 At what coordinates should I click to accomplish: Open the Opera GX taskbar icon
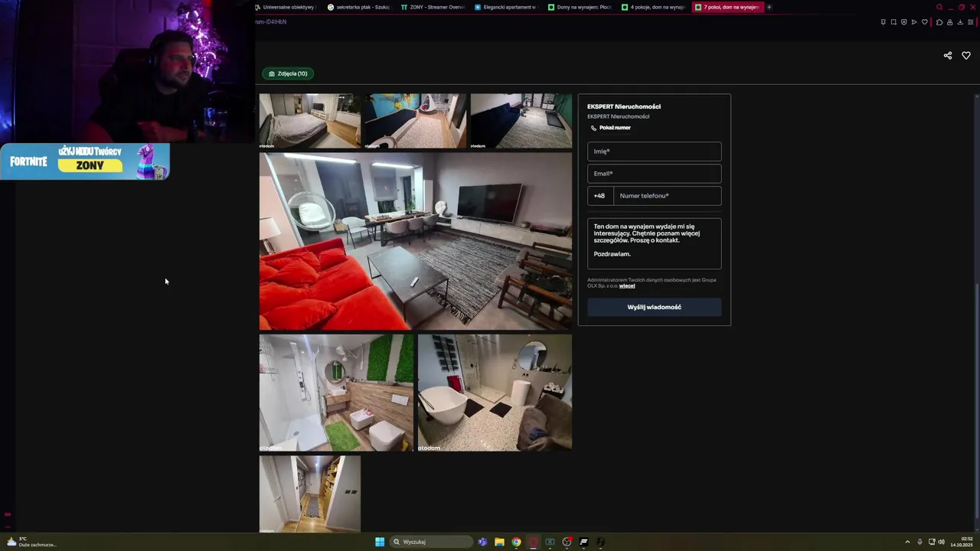(x=533, y=542)
